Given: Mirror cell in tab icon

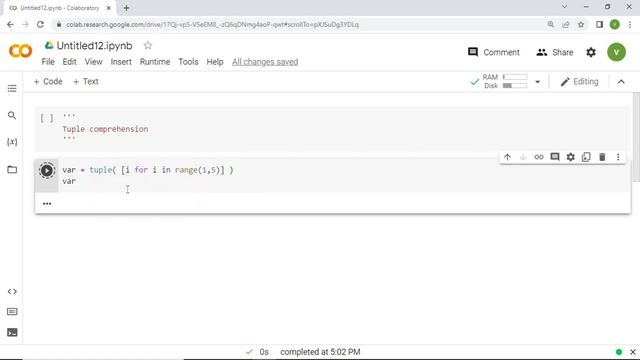Looking at the screenshot, I should [x=586, y=157].
